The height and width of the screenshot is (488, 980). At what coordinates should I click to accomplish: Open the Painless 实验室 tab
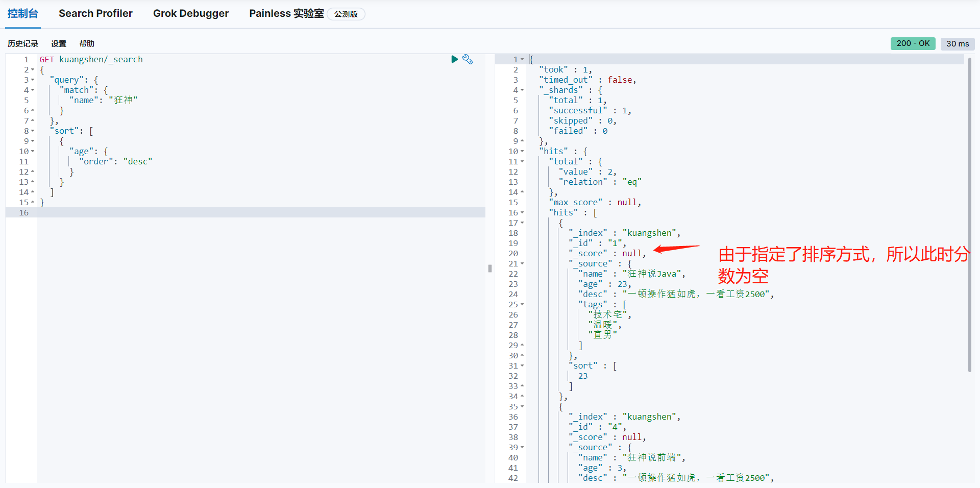(x=286, y=13)
